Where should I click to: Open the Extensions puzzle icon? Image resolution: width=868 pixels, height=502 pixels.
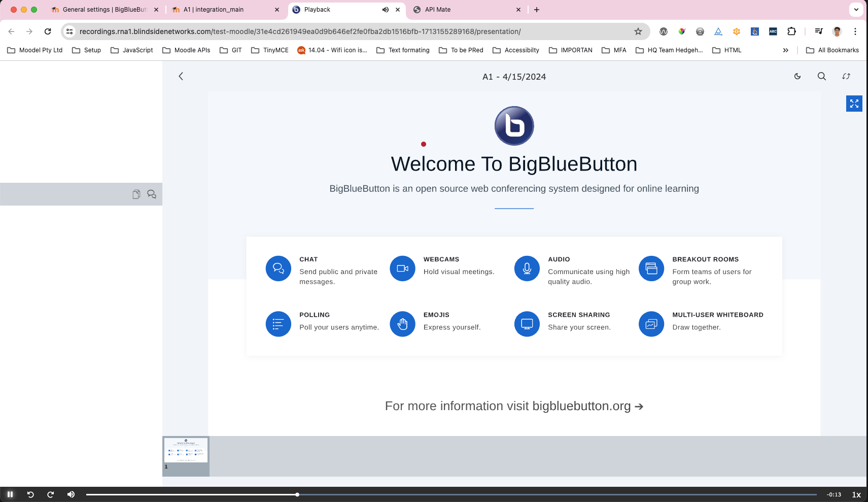791,31
